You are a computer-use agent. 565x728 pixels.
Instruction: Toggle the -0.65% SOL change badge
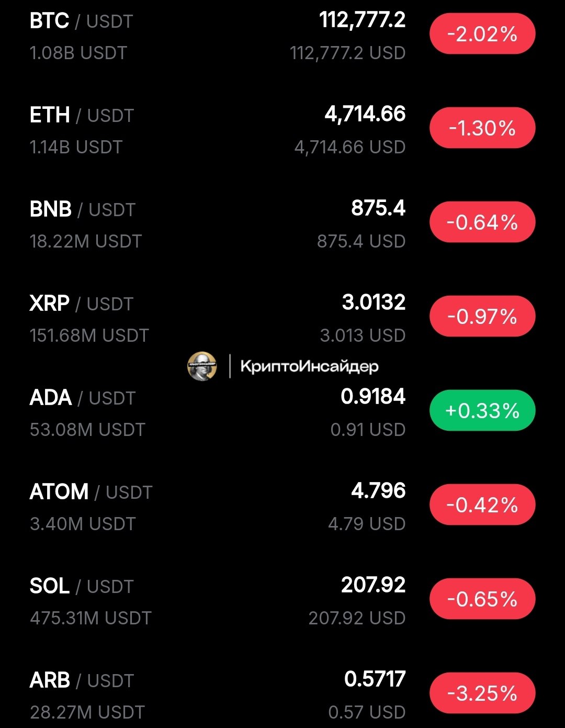(482, 599)
